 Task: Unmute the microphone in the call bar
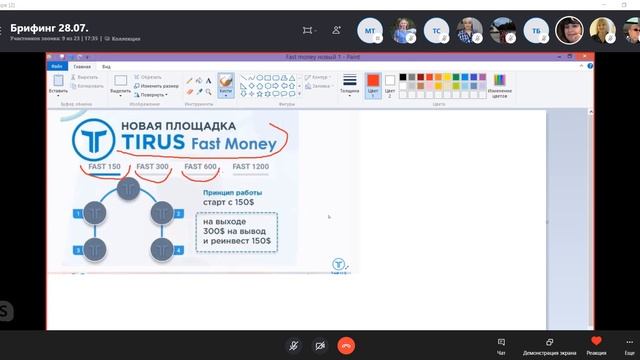coord(293,346)
